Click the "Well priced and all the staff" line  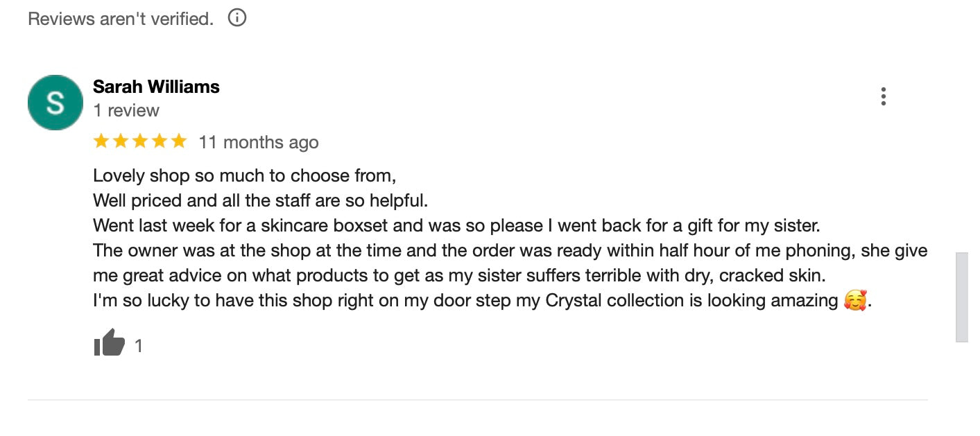(260, 201)
